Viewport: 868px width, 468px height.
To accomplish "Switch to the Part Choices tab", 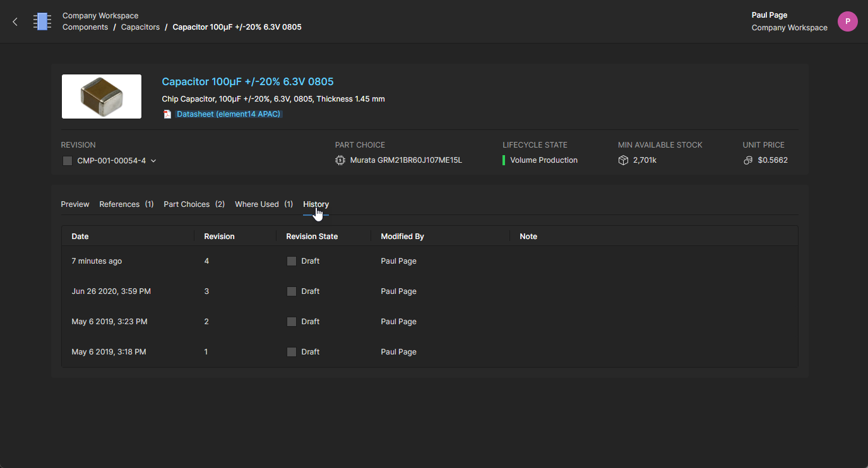I will point(194,204).
